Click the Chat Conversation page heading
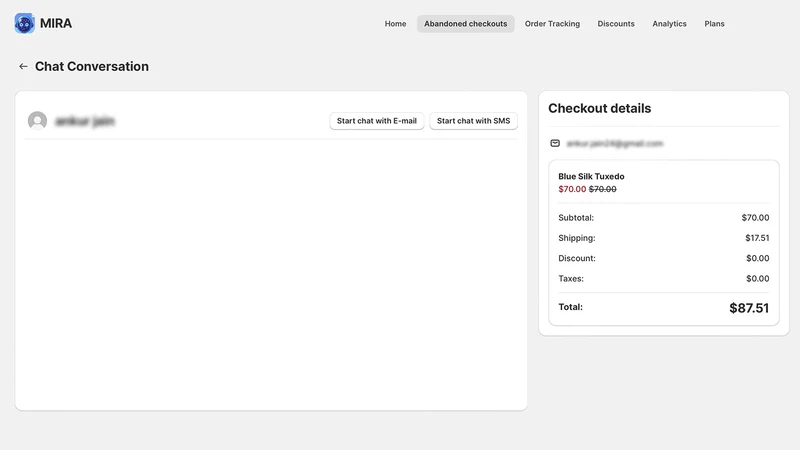This screenshot has height=450, width=800. tap(92, 66)
